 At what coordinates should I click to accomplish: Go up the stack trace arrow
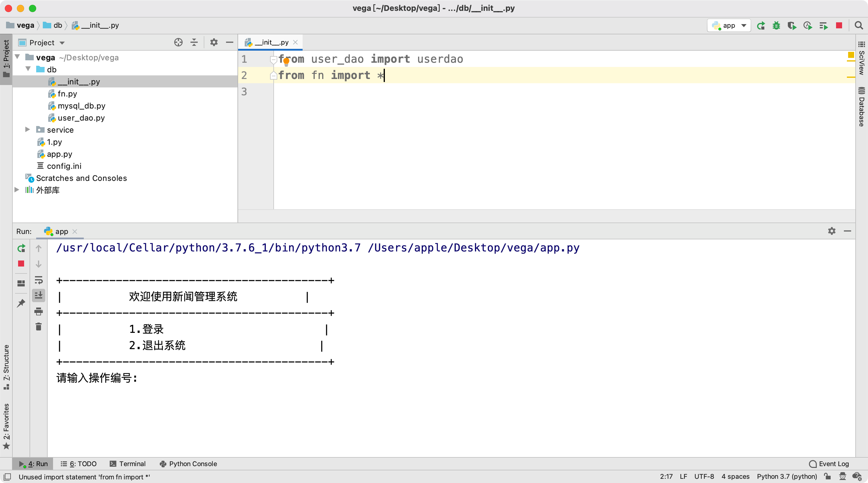click(38, 248)
